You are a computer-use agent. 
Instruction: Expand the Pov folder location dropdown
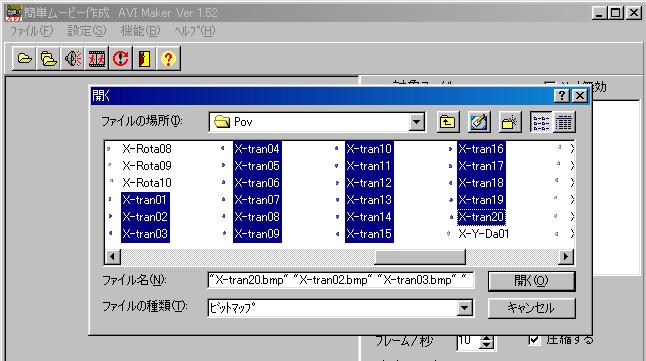tap(417, 122)
